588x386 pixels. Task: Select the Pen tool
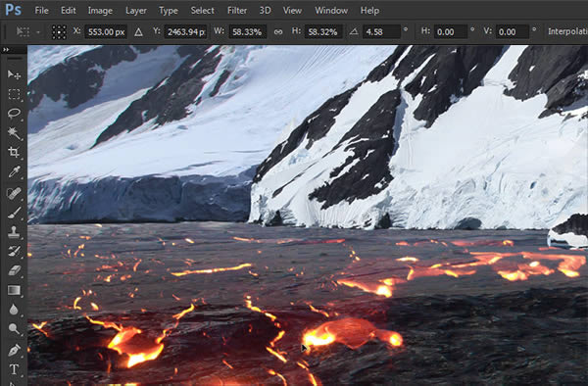(15, 350)
